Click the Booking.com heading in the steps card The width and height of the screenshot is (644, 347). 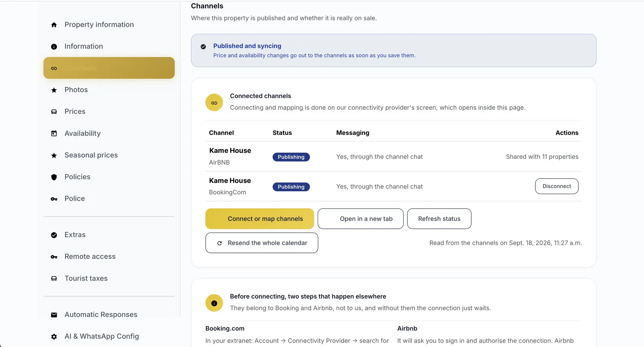point(225,329)
